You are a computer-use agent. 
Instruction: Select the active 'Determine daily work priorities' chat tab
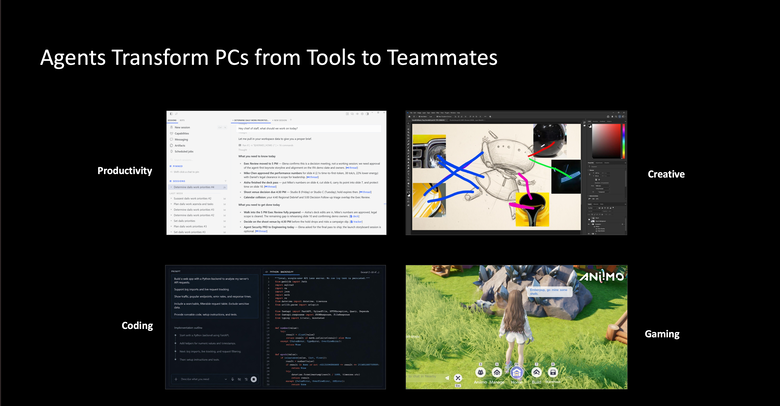pyautogui.click(x=251, y=120)
